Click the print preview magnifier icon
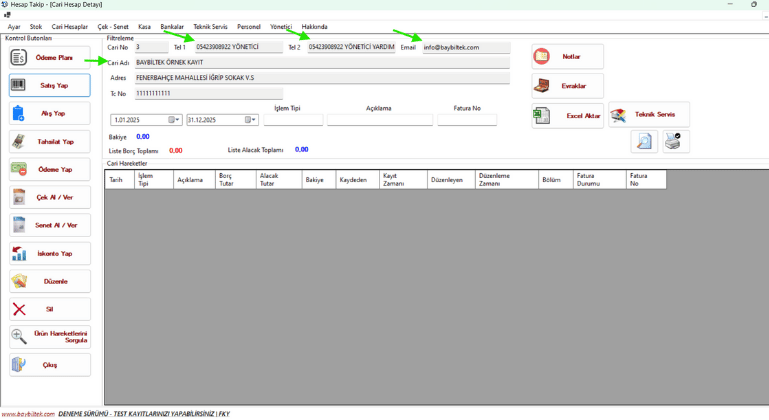Viewport: 769px width, 420px height. pyautogui.click(x=644, y=142)
